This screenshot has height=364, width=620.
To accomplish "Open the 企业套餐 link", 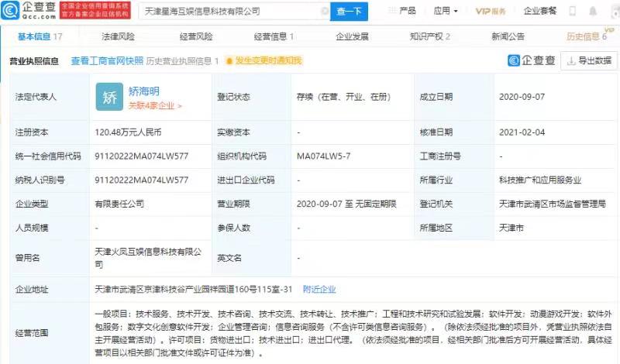I will (539, 11).
